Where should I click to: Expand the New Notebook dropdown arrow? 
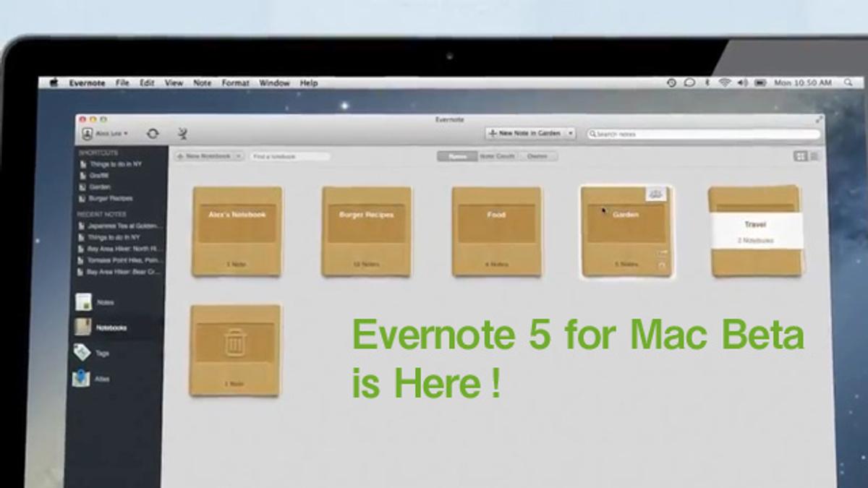click(x=238, y=156)
